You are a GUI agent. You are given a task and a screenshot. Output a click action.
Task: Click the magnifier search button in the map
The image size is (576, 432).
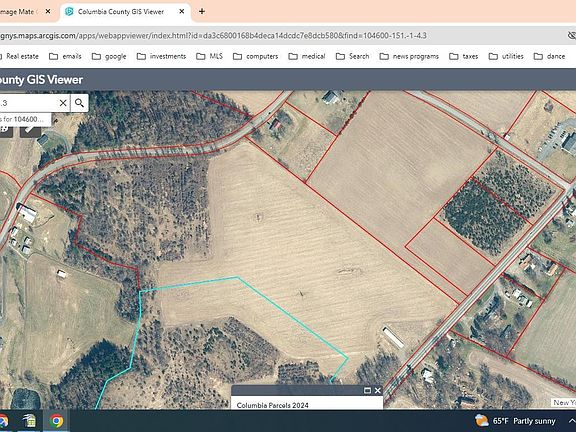[x=79, y=103]
